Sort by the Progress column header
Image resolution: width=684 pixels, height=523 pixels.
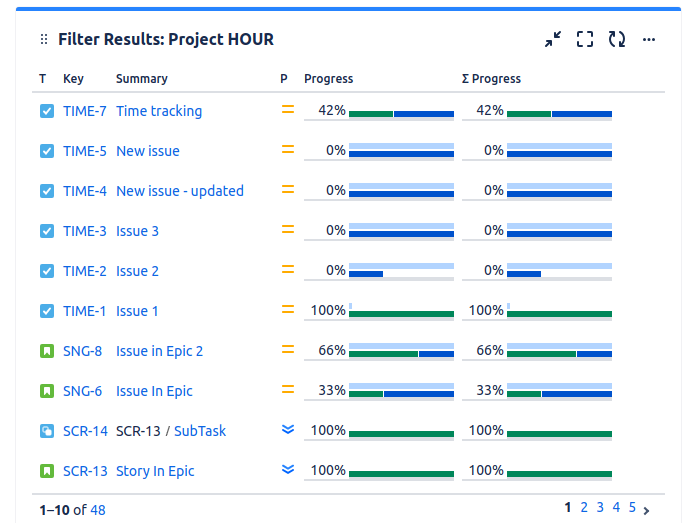click(x=328, y=79)
